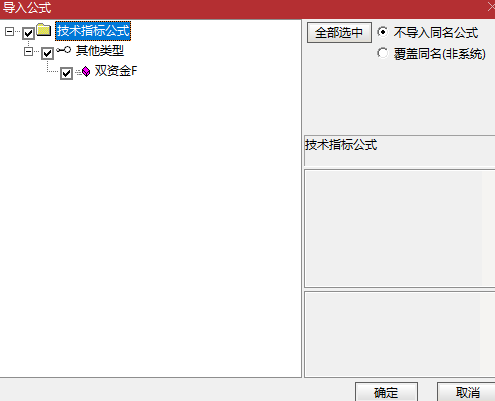The image size is (495, 401).
Task: Cancel the dialog with 取消 button
Action: pos(467,392)
